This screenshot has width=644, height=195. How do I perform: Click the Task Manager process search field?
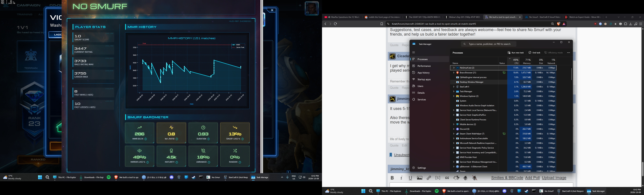[489, 44]
